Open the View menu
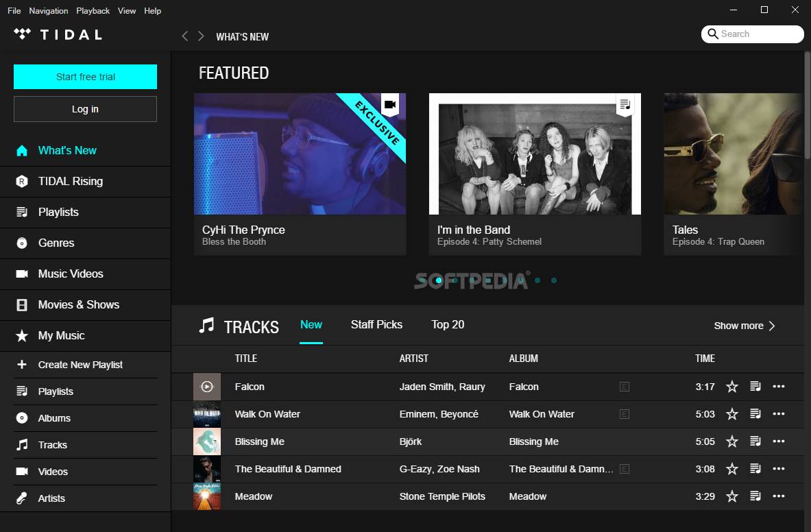The width and height of the screenshot is (811, 532). tap(127, 10)
